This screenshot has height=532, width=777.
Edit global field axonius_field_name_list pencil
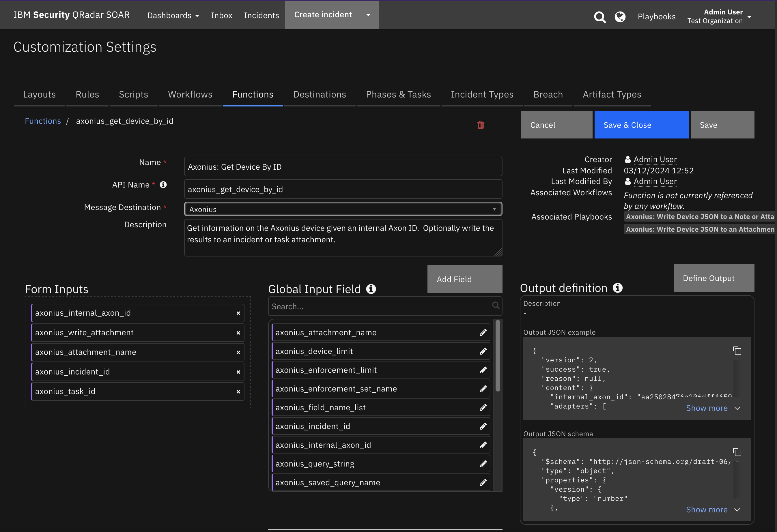pyautogui.click(x=483, y=407)
